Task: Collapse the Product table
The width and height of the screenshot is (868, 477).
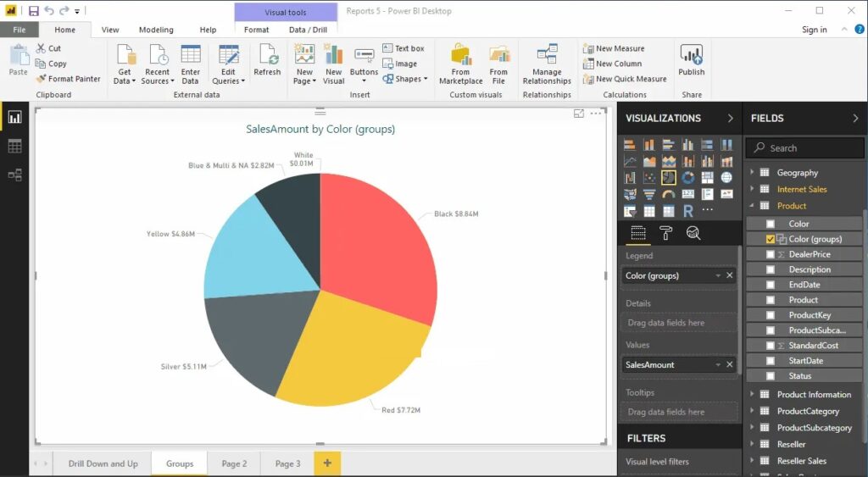Action: [x=753, y=206]
